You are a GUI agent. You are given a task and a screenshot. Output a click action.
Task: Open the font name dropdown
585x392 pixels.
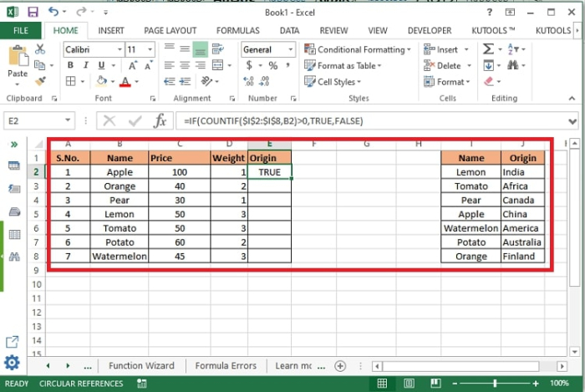tap(120, 49)
